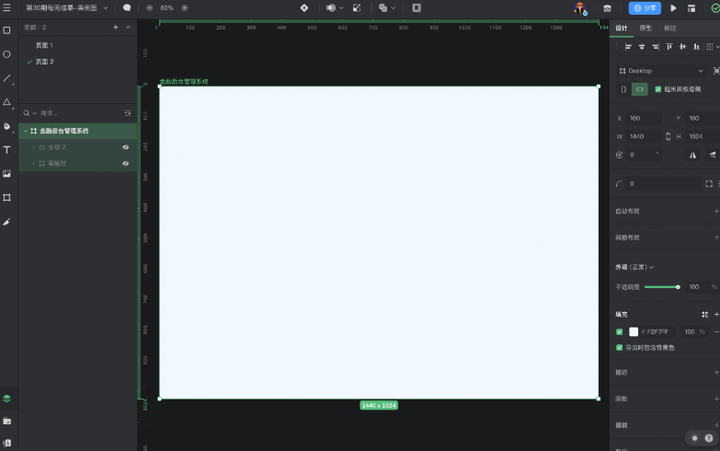Screen dimensions: 720x451
Task: Start the prototype play preview
Action: 673,8
